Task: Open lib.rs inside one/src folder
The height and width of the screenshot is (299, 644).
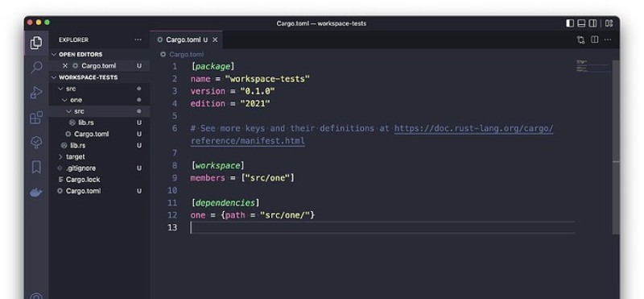Action: pyautogui.click(x=99, y=123)
